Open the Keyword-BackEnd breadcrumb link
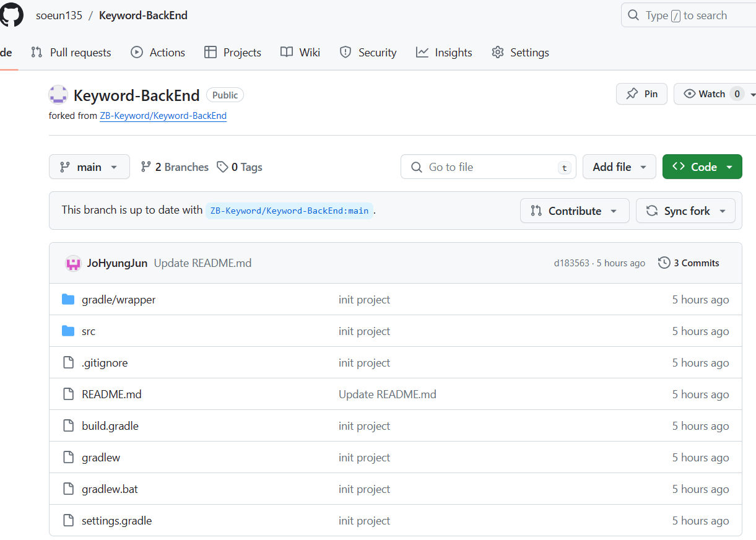Viewport: 756px width, 540px height. click(143, 15)
